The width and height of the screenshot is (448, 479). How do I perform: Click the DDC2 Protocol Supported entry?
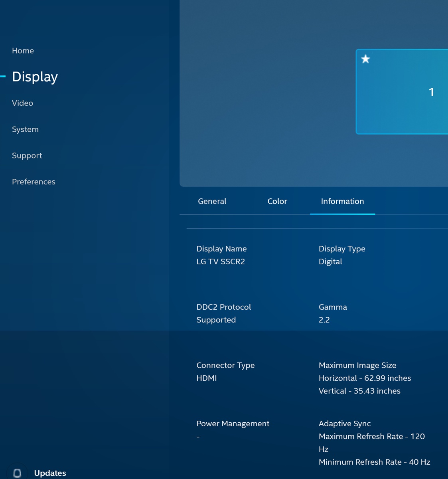pyautogui.click(x=224, y=313)
